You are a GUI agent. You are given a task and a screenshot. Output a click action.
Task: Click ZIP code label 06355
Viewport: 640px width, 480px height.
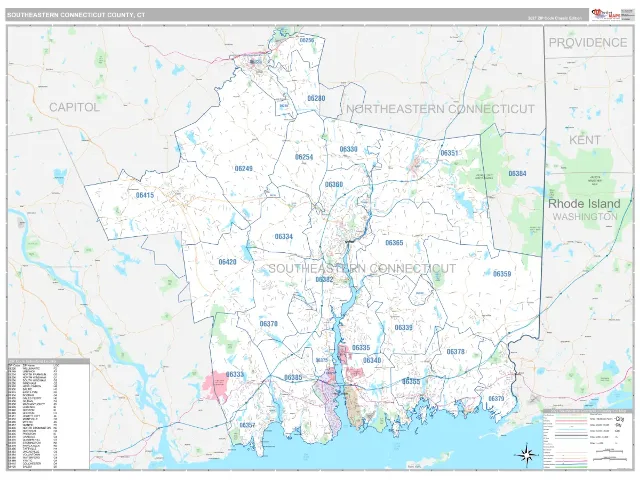pyautogui.click(x=411, y=382)
